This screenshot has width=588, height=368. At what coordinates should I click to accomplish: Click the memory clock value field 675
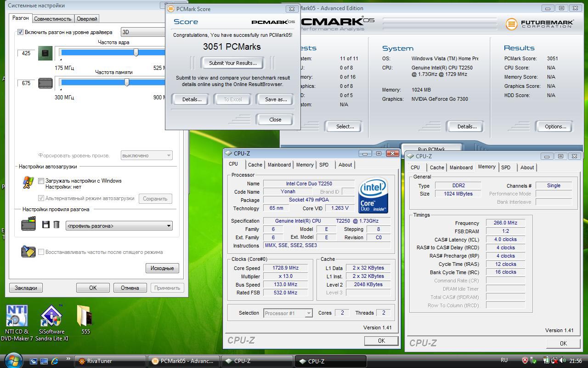26,83
